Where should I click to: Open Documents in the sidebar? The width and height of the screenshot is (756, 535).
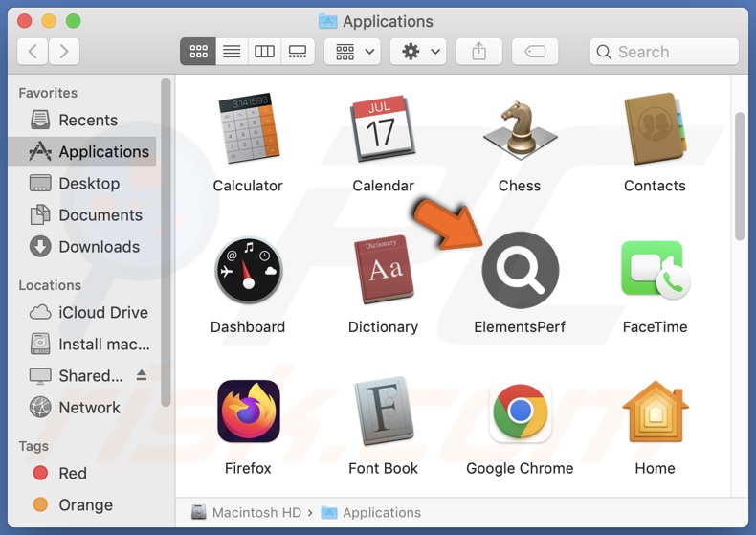(x=82, y=215)
